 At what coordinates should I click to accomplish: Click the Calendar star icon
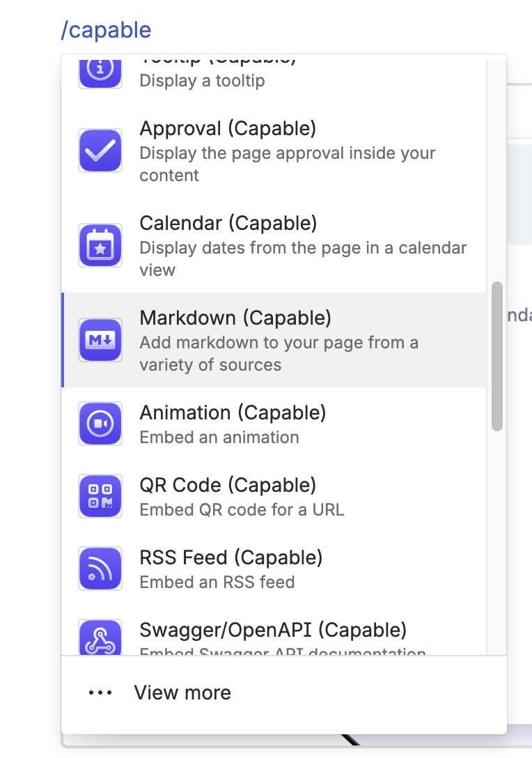pyautogui.click(x=100, y=245)
